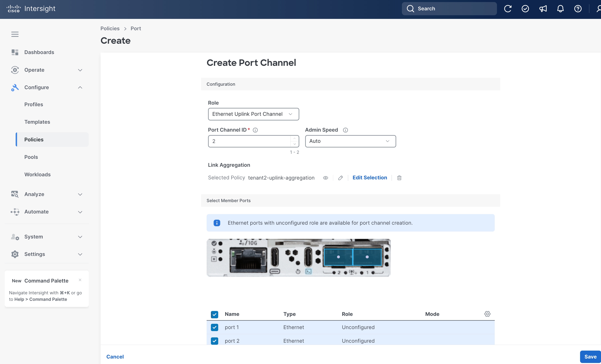Open table column settings gear icon
Screen dimensions: 601x364
tap(487, 314)
